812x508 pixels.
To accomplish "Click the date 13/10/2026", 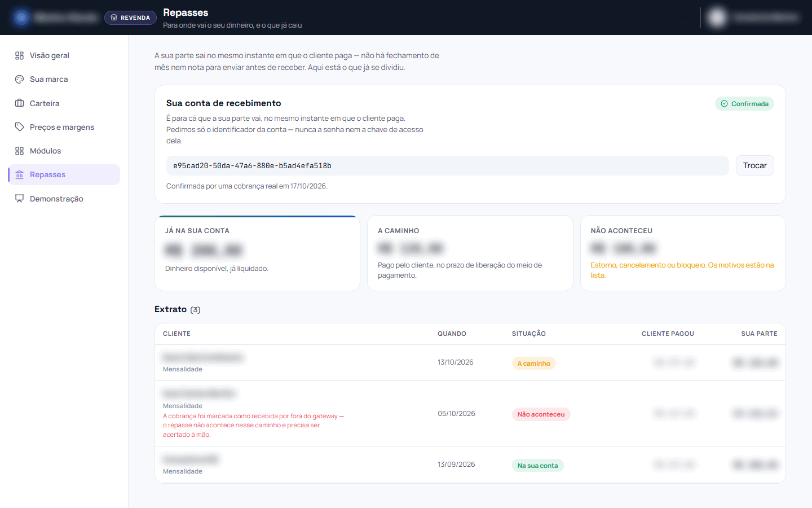I will 456,362.
